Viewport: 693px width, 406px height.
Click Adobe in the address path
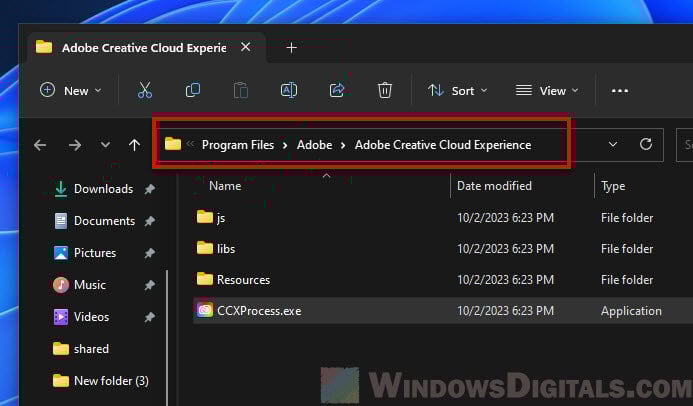[314, 145]
